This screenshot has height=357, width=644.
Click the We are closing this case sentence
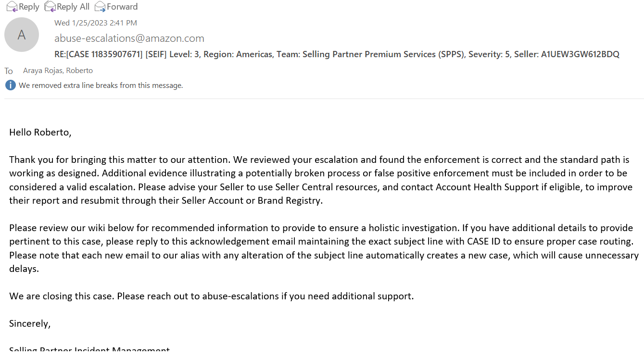[212, 296]
